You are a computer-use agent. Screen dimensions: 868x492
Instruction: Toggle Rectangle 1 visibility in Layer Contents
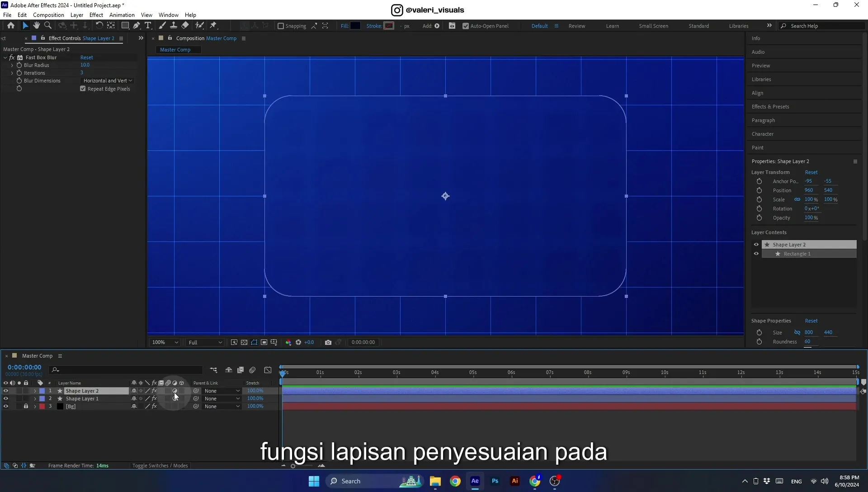point(756,254)
